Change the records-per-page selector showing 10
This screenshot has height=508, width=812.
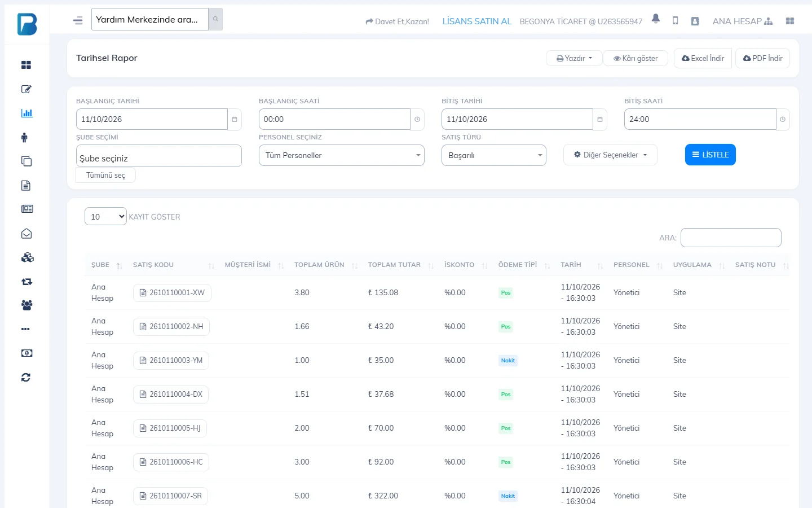pyautogui.click(x=105, y=216)
